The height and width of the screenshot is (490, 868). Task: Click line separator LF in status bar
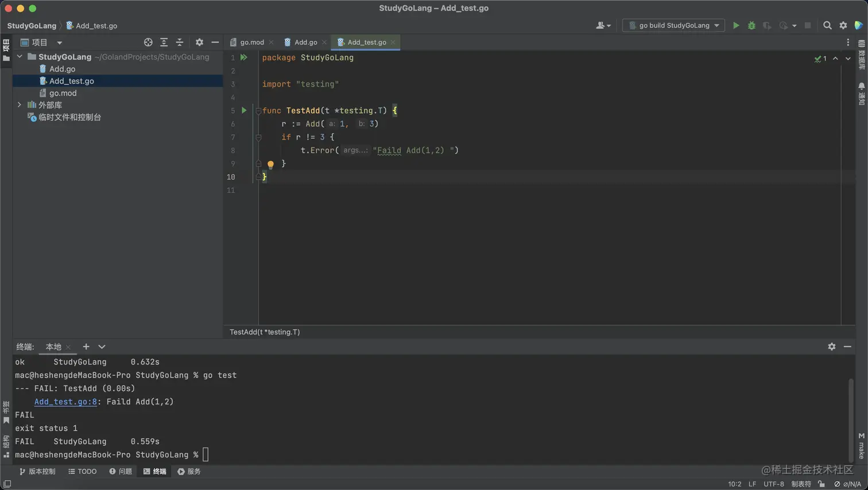pos(752,484)
